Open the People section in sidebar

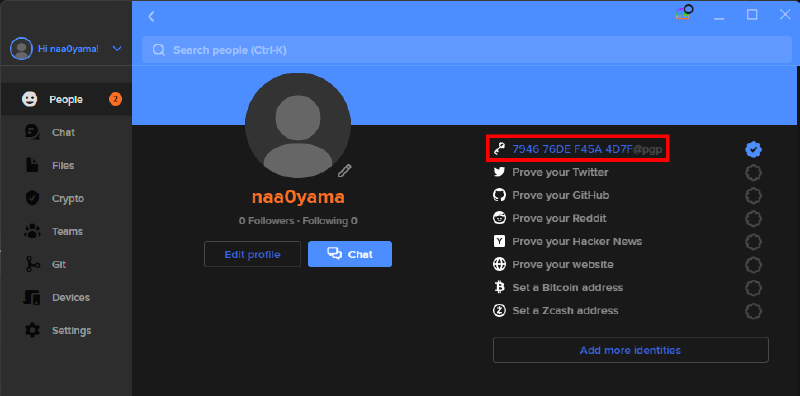(x=66, y=100)
